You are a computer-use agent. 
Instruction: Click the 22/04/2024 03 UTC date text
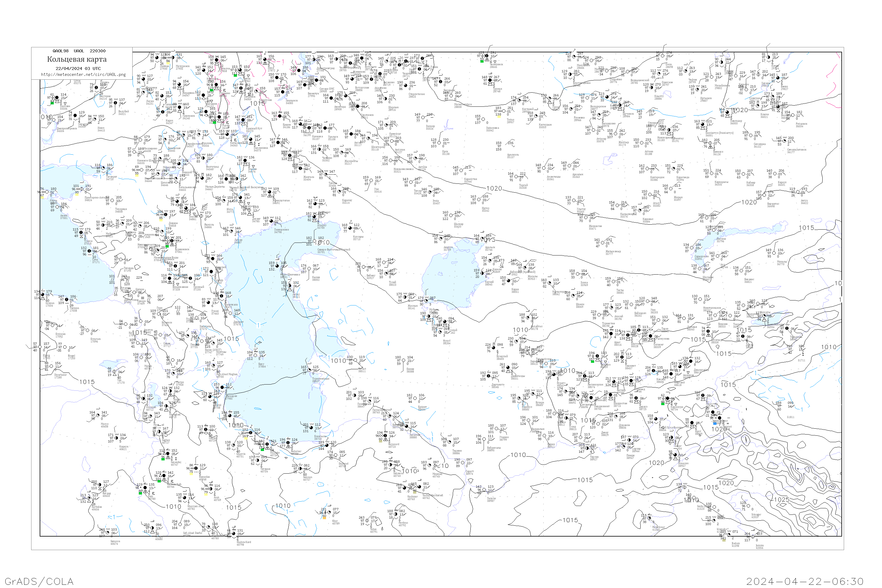(x=78, y=68)
